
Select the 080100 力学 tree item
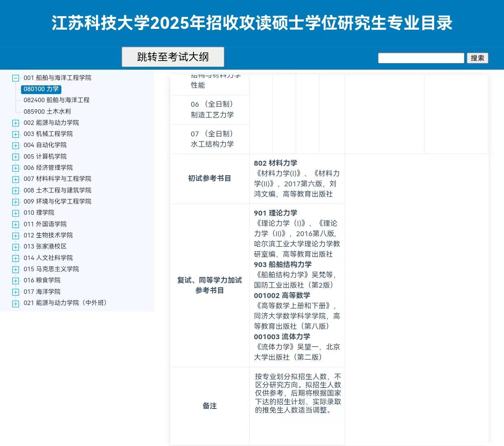(x=41, y=89)
